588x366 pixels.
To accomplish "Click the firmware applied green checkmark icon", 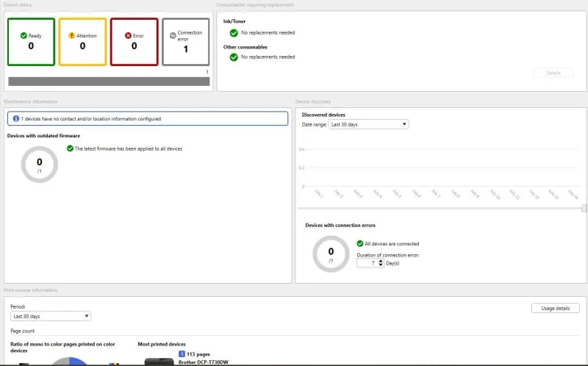I will click(x=70, y=148).
